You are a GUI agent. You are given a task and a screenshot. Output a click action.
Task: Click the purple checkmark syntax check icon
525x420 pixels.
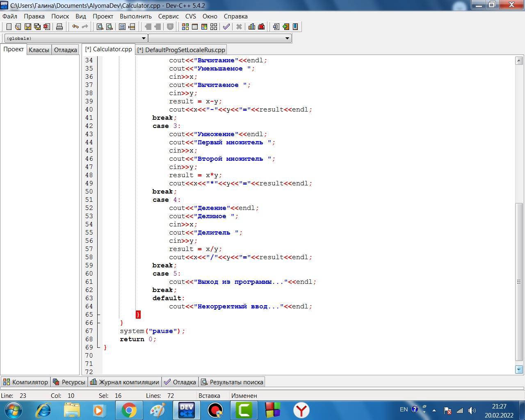pos(226,27)
